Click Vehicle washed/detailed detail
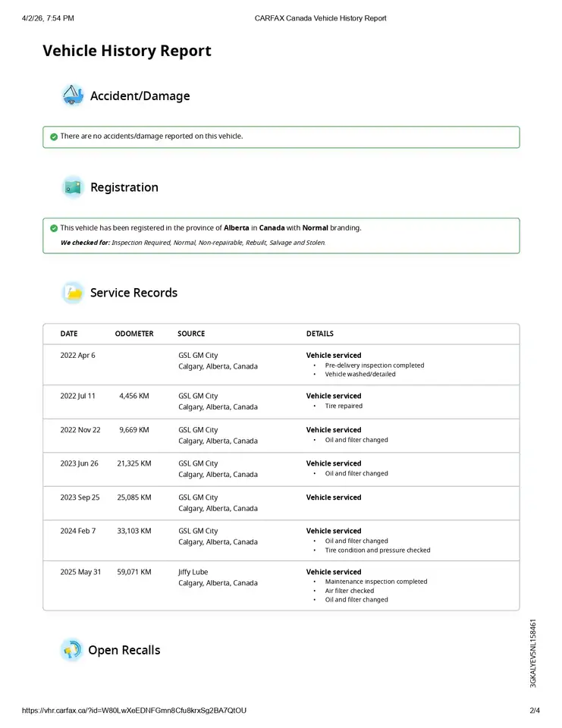This screenshot has width=562, height=728. tap(360, 374)
